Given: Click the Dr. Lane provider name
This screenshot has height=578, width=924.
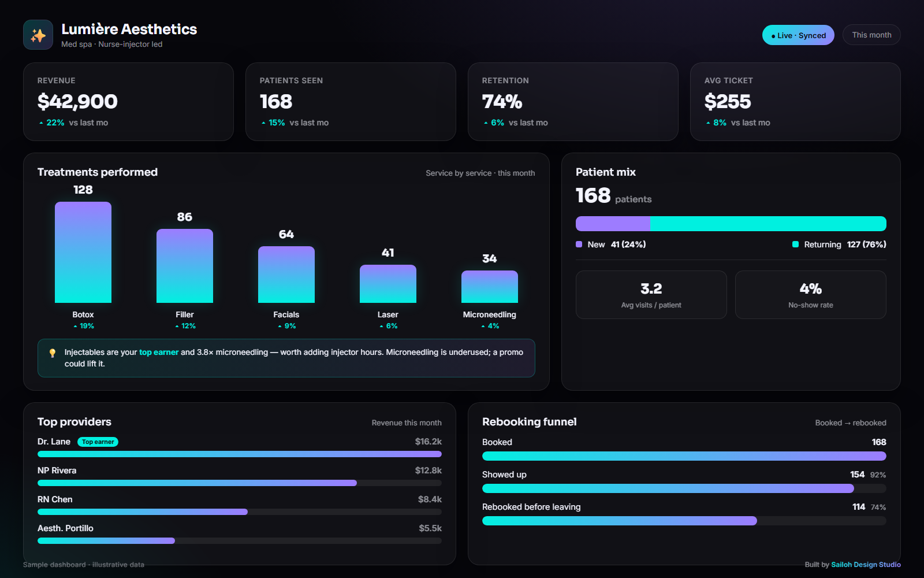Looking at the screenshot, I should pos(54,442).
